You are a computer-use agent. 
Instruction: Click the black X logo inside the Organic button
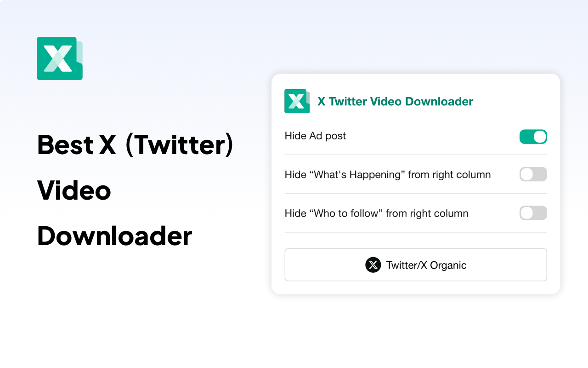point(373,265)
